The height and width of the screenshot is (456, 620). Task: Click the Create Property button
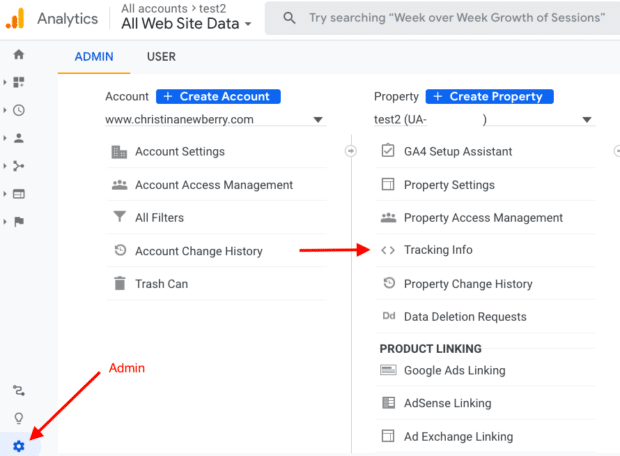pos(489,96)
